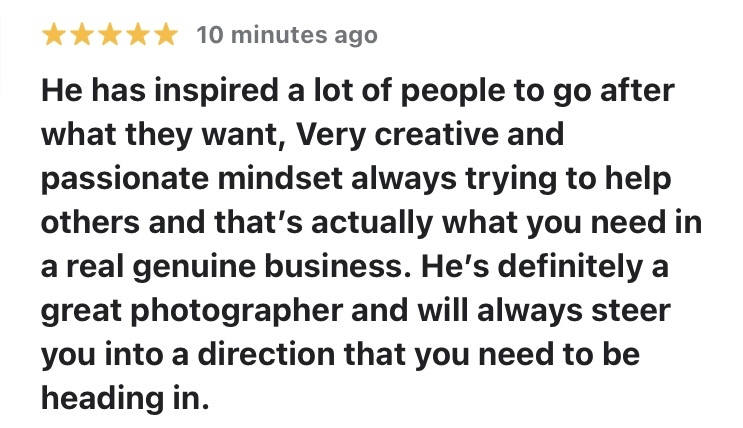Click the opening word "He" of the review
The image size is (743, 428).
tap(60, 91)
